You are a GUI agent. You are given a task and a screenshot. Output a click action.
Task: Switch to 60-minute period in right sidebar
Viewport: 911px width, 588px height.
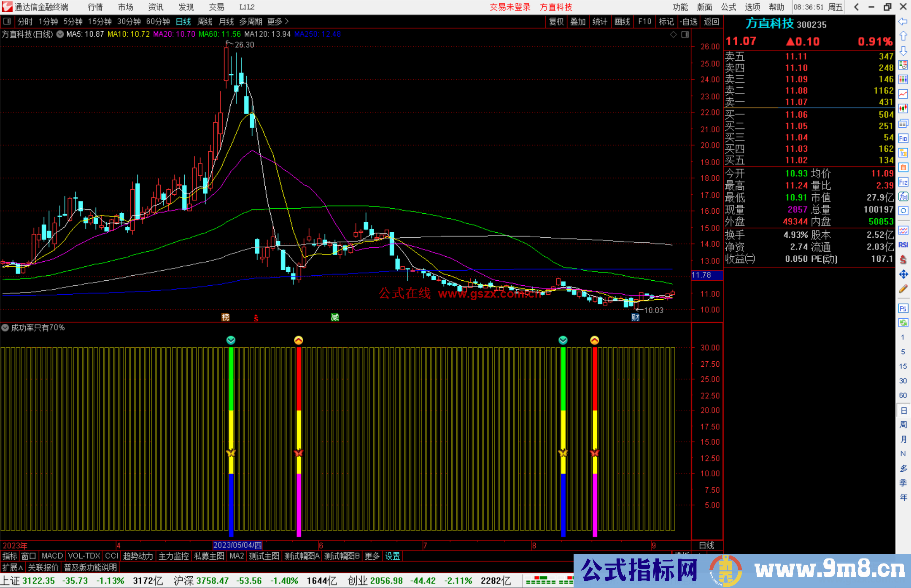[x=903, y=395]
